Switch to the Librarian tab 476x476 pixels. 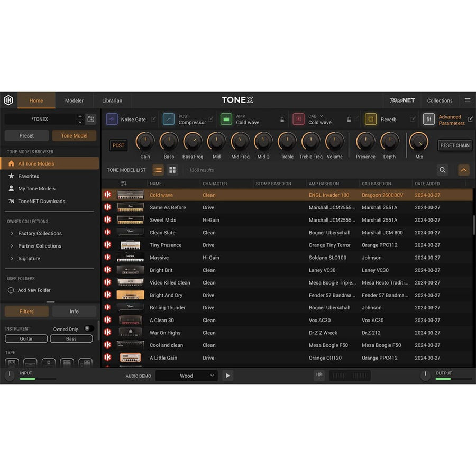112,100
